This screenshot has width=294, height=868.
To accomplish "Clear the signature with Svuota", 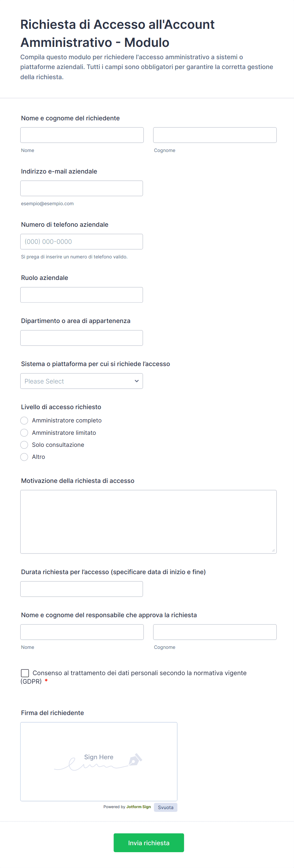I will 166,807.
